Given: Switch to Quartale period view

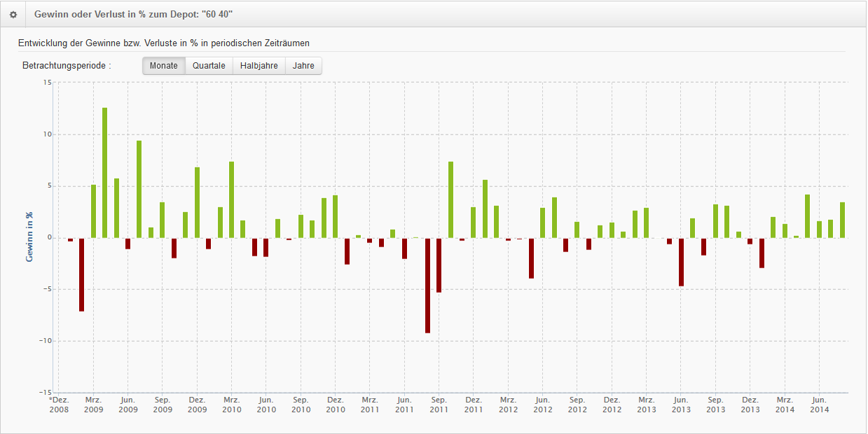Looking at the screenshot, I should pyautogui.click(x=209, y=66).
